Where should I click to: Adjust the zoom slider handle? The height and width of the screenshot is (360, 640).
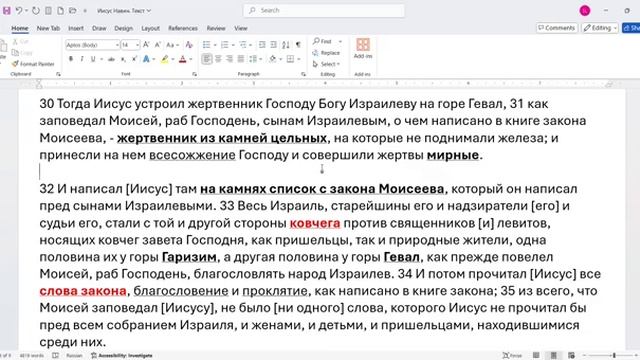click(613, 356)
